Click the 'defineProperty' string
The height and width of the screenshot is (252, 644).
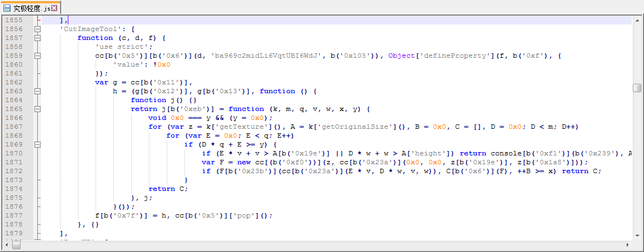(451, 56)
